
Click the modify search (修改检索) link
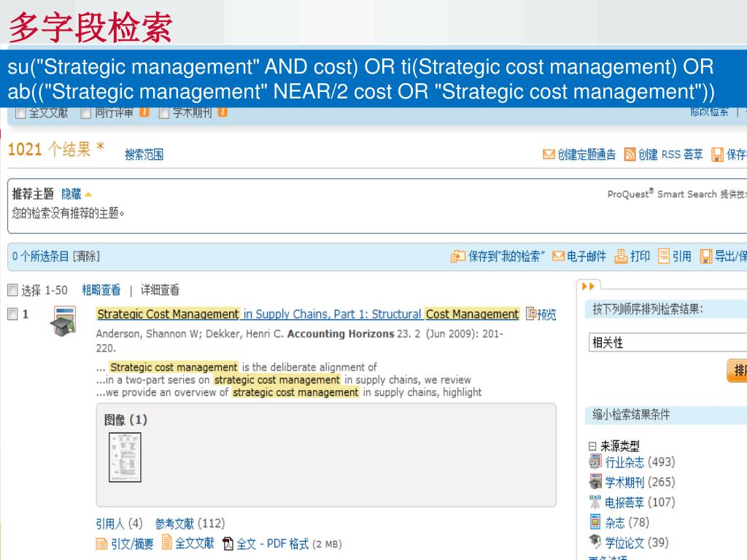pos(709,112)
